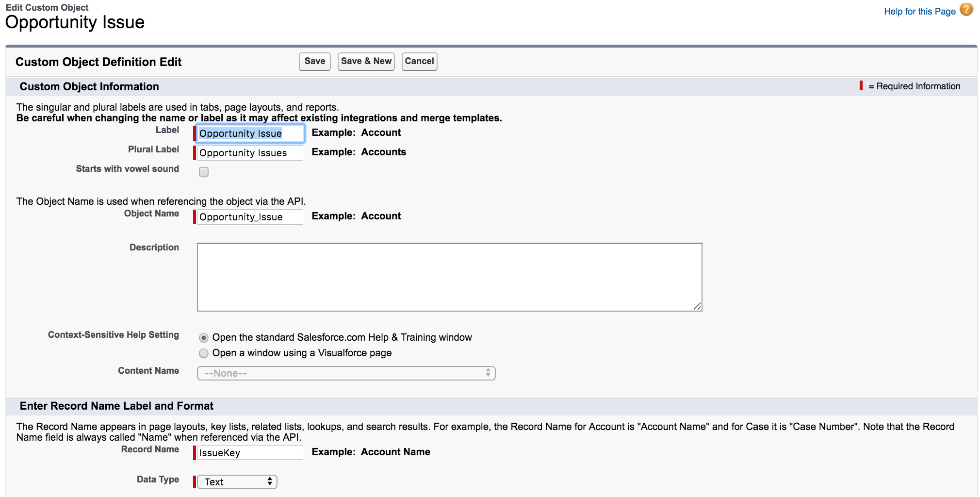The image size is (980, 497).
Task: Select standard Salesforce.com Help & Training window option
Action: coord(204,338)
